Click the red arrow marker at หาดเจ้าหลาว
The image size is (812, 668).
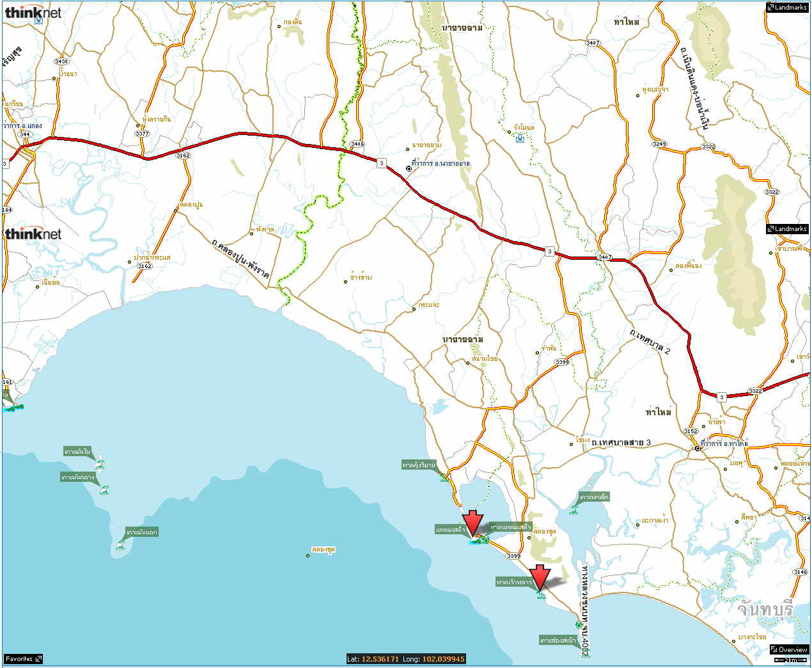click(541, 577)
